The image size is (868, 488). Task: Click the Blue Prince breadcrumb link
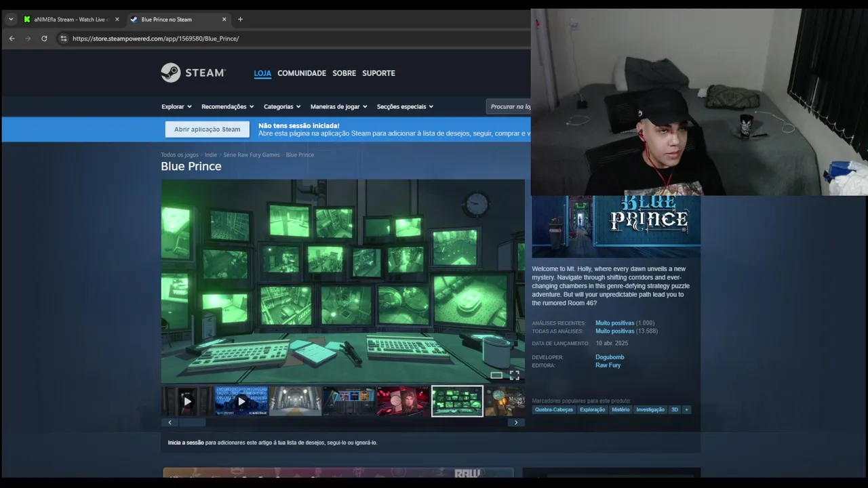(300, 155)
